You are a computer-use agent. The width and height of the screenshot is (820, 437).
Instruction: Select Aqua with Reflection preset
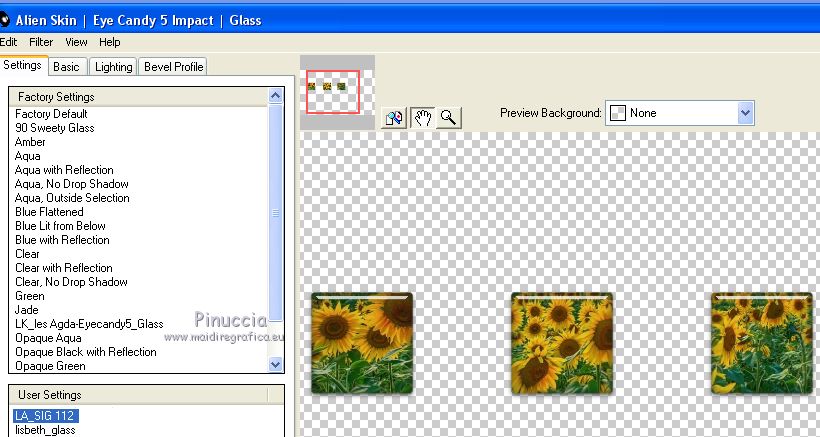(64, 170)
